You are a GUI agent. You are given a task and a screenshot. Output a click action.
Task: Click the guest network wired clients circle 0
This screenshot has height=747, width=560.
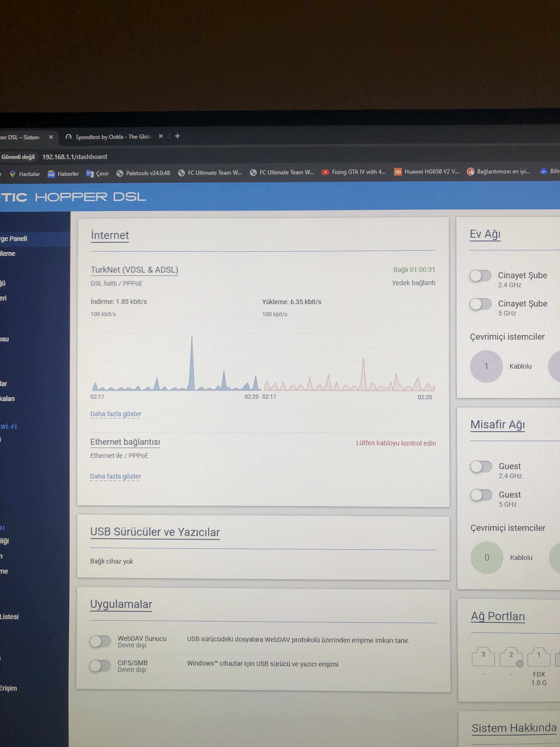pos(487,557)
